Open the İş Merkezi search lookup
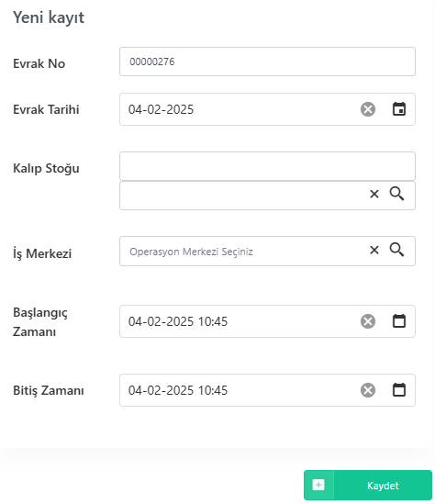Screen dimensions: 435x504 coord(396,250)
